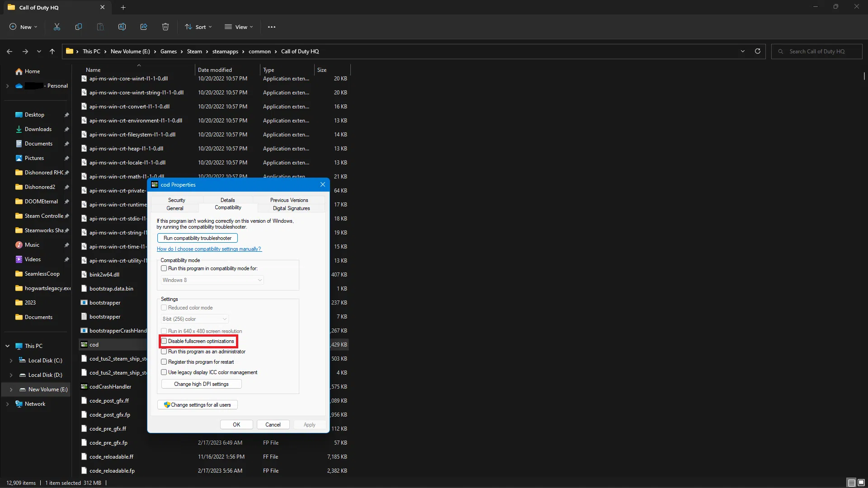Click the Rename icon in toolbar
868x488 pixels.
tap(122, 27)
